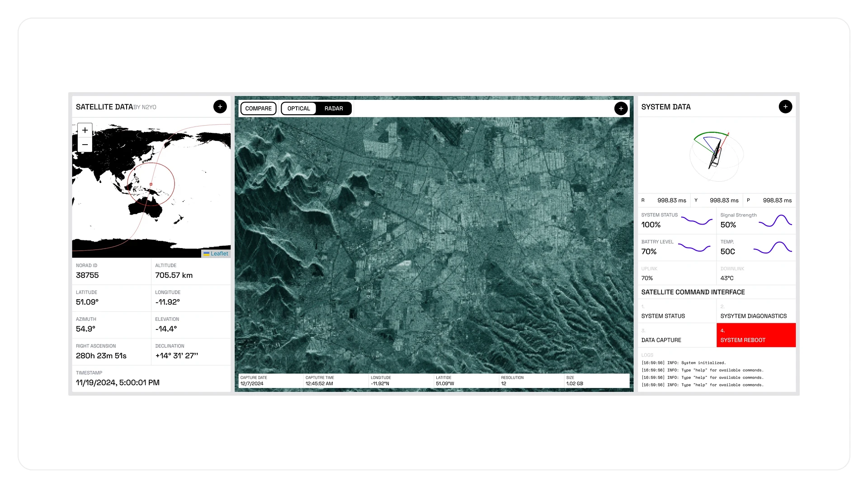Switch imagery mode to Optical

tap(298, 108)
